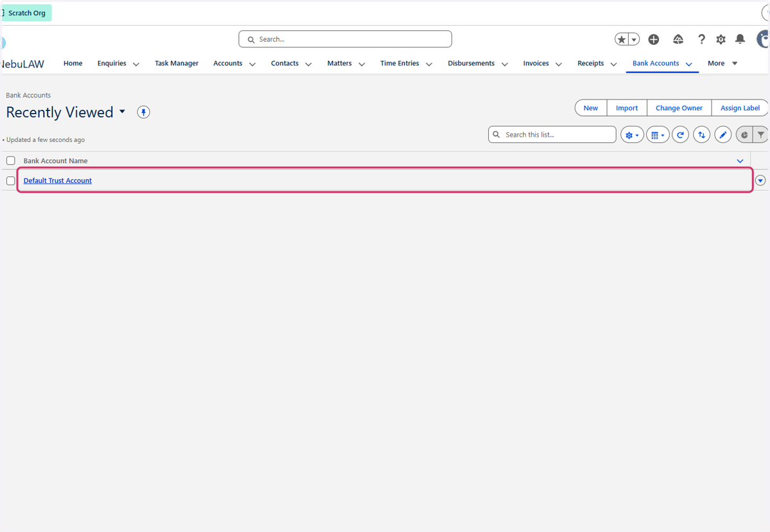Screen dimensions: 770x532
Task: Open the Recently Viewed list selector
Action: click(x=122, y=112)
